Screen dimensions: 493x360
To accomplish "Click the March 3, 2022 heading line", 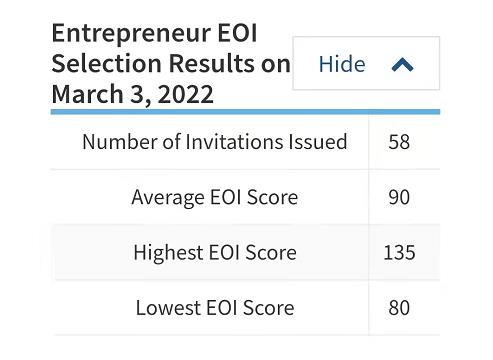I will point(132,94).
